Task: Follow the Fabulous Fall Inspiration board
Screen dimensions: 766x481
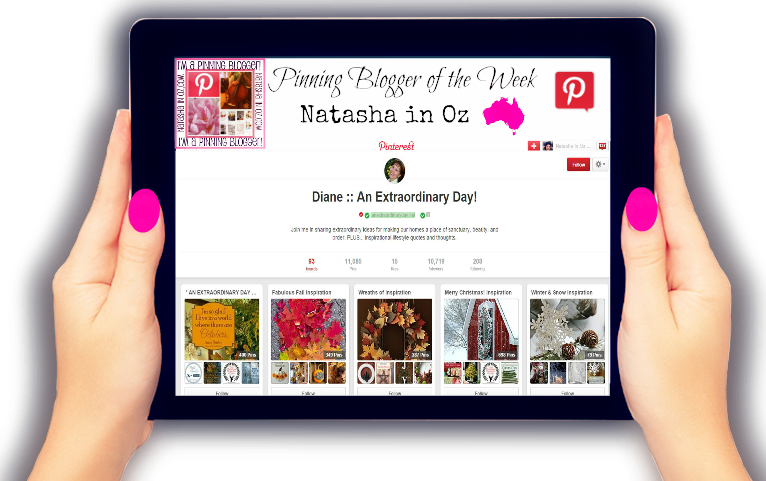Action: point(308,392)
